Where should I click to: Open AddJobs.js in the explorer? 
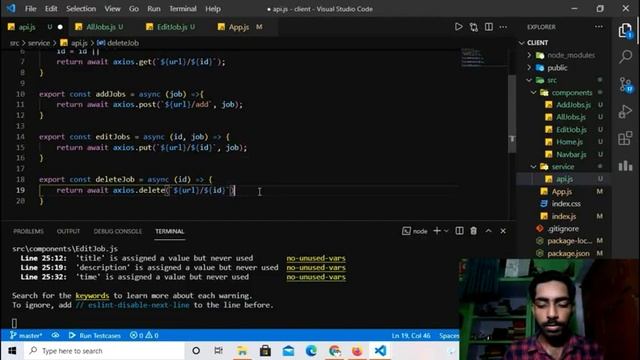click(x=573, y=105)
